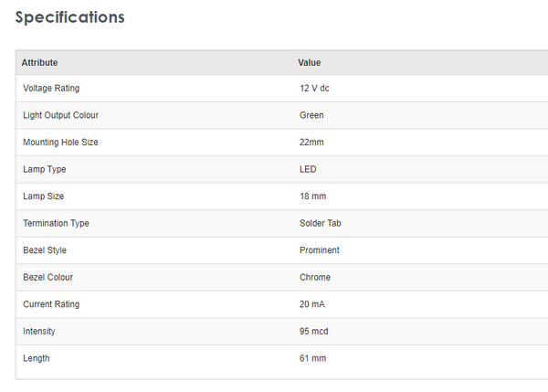The height and width of the screenshot is (392, 548).
Task: Select the Mounting Hole Size label
Action: pyautogui.click(x=60, y=143)
